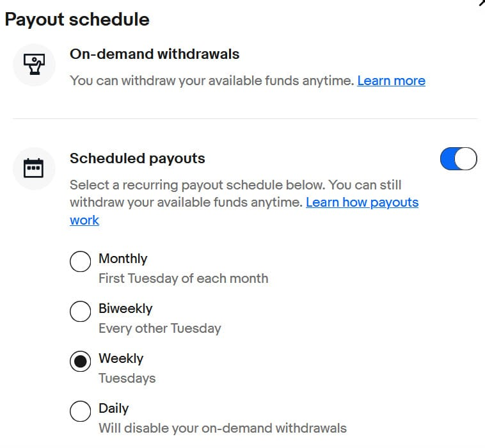The height and width of the screenshot is (448, 485).
Task: Click the scheduled payouts calendar icon
Action: click(34, 168)
